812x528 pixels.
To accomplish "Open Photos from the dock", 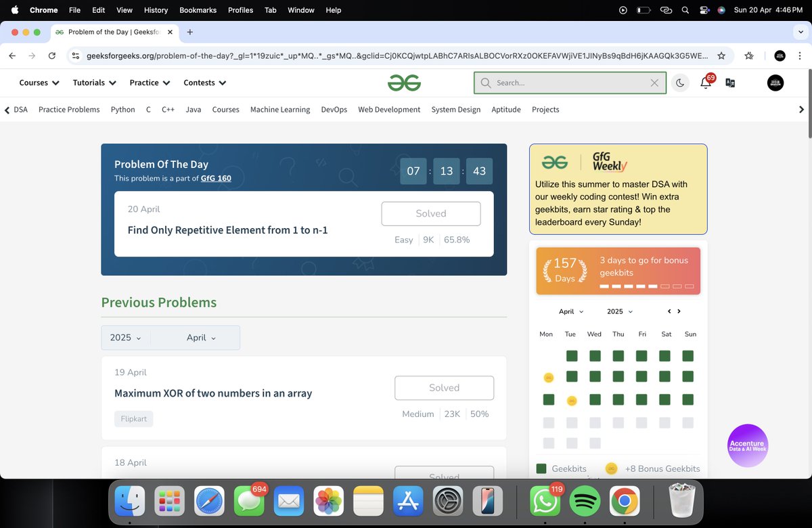I will click(x=329, y=502).
